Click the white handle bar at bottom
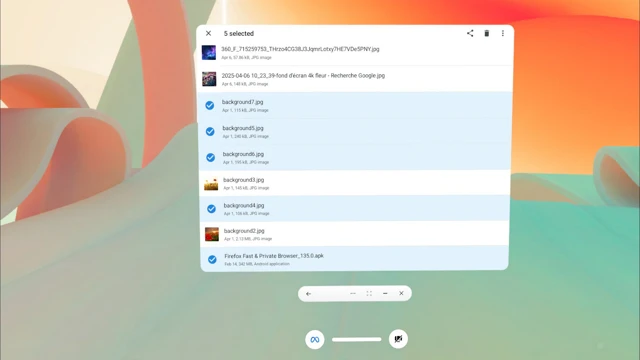Image resolution: width=640 pixels, height=360 pixels. click(x=356, y=339)
